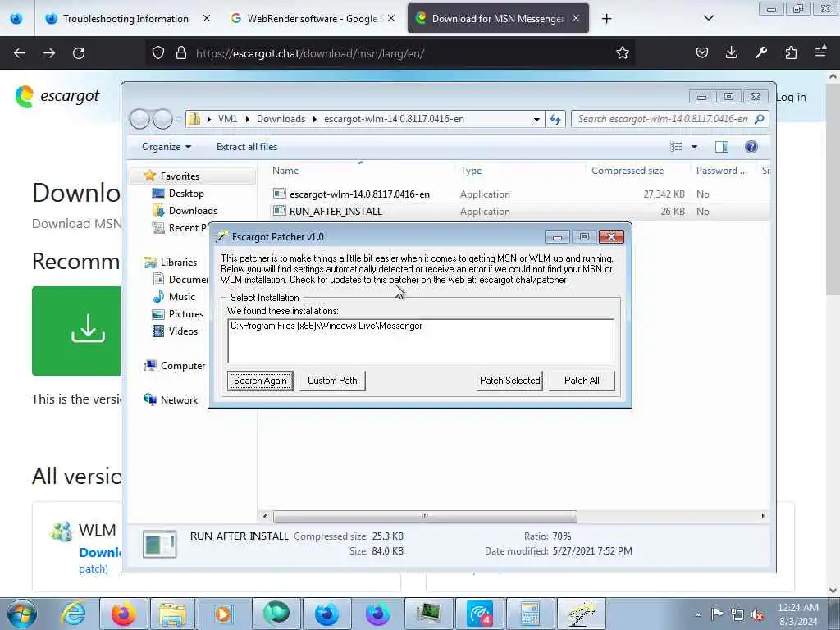
Task: Click the right arrow of horizontal scrollbar
Action: point(764,516)
